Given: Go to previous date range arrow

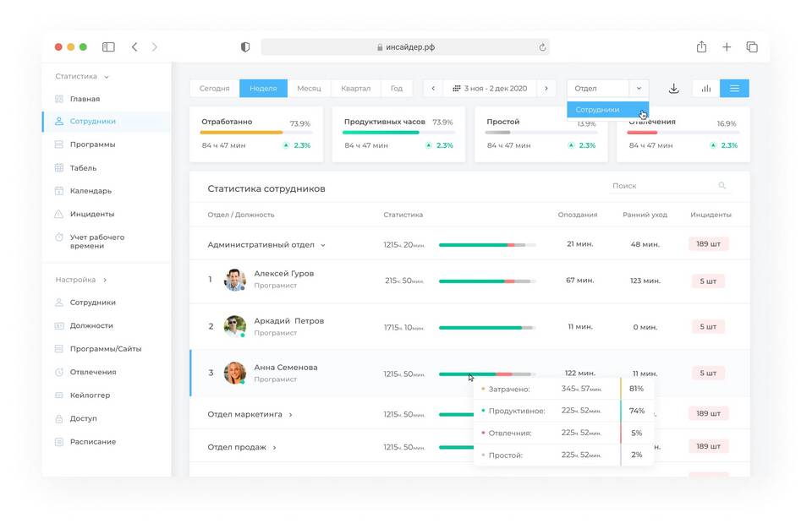Looking at the screenshot, I should [433, 89].
